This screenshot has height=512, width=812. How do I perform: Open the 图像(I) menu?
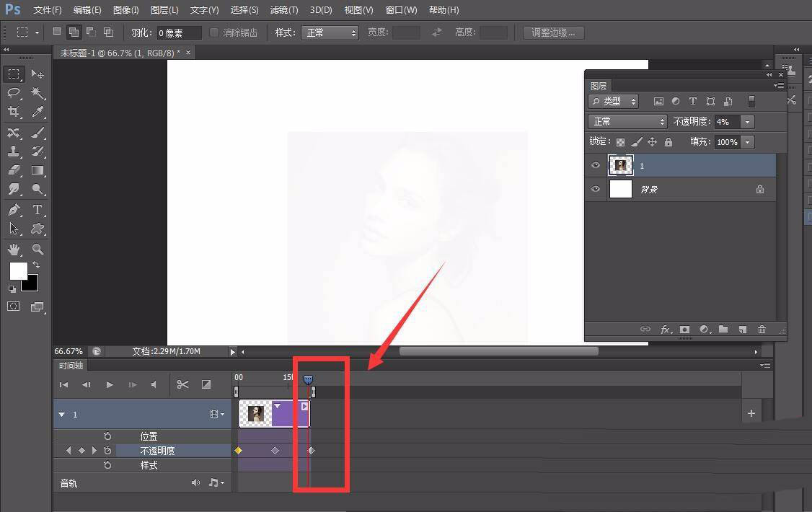click(126, 10)
